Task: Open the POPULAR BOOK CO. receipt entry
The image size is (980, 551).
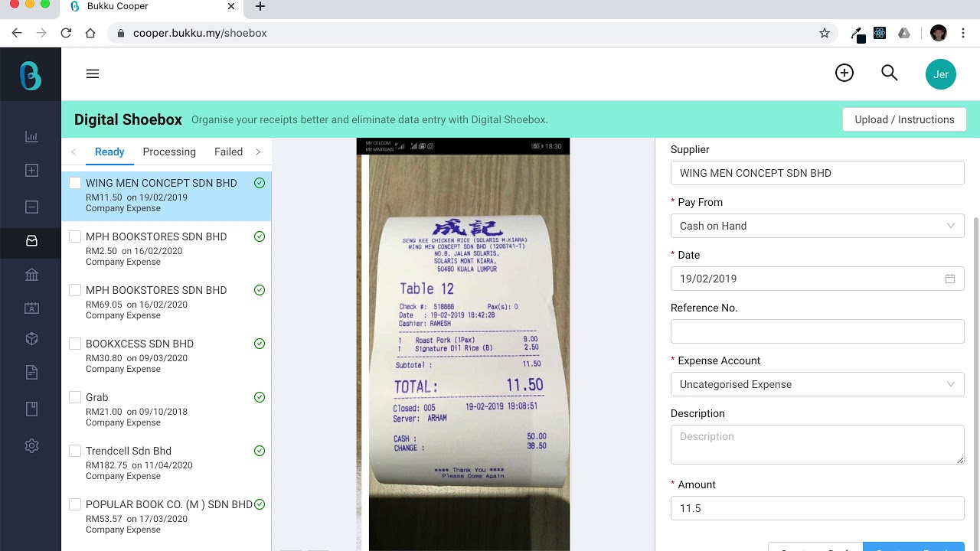Action: point(166,517)
